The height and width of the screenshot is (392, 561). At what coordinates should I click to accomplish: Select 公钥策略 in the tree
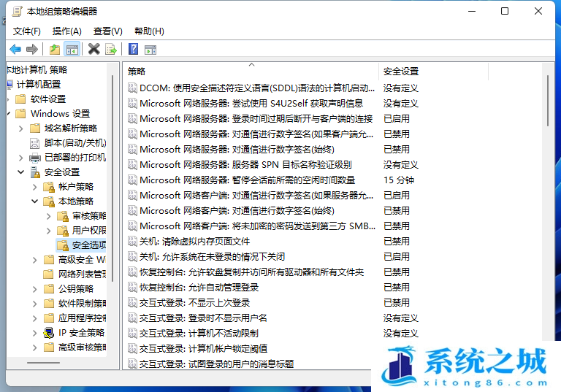click(x=76, y=288)
